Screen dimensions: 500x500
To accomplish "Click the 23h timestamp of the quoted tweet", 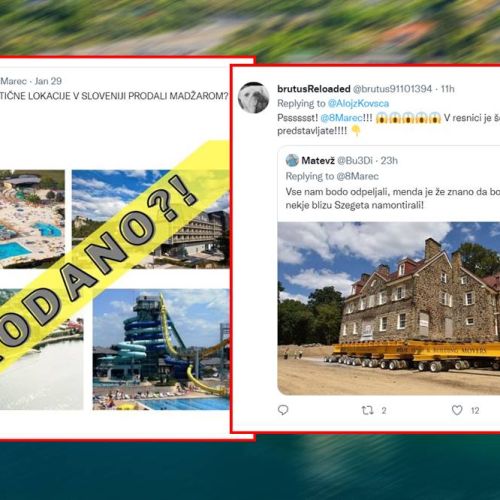I will [x=389, y=161].
